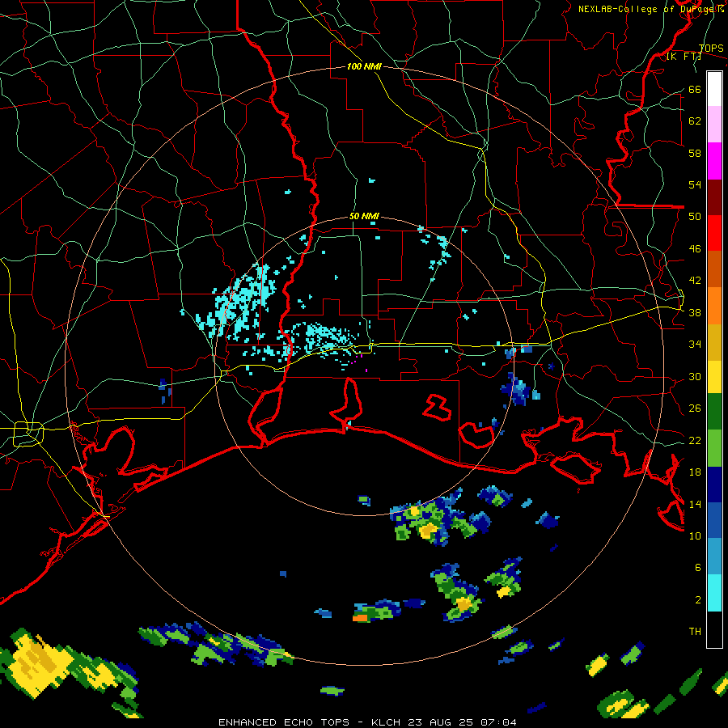Click the gold band near 34

(x=714, y=342)
